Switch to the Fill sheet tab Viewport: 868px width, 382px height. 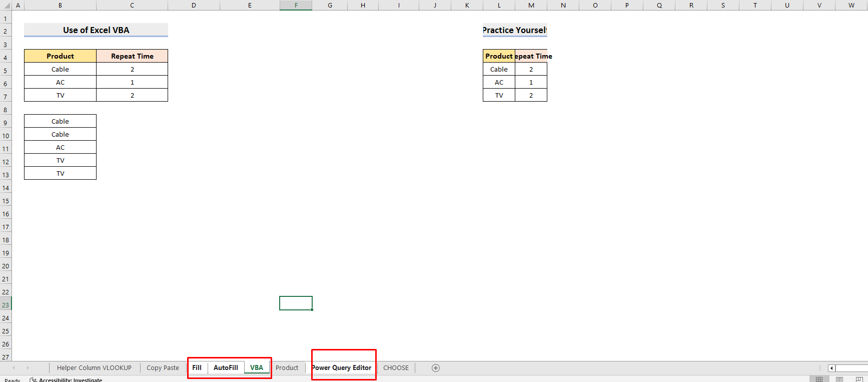[197, 368]
